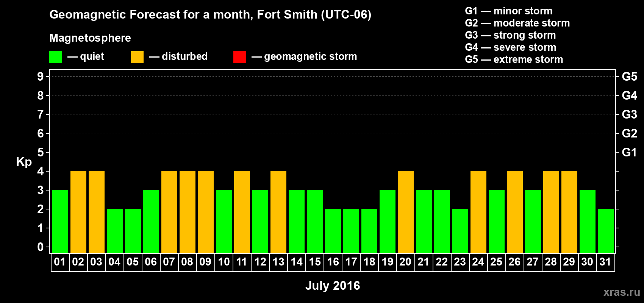Image resolution: width=644 pixels, height=303 pixels.
Task: Click the green quiet legend swatch
Action: pos(55,57)
